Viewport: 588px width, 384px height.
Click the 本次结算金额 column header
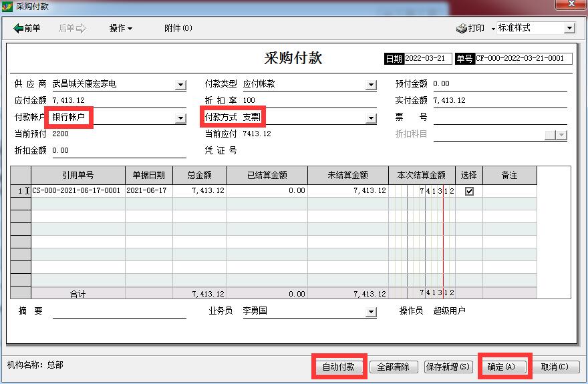coord(422,176)
